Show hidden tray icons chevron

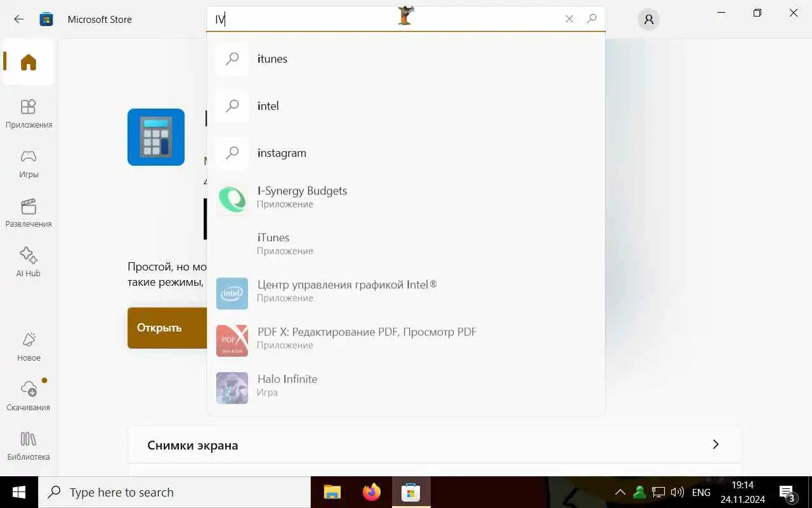click(620, 492)
